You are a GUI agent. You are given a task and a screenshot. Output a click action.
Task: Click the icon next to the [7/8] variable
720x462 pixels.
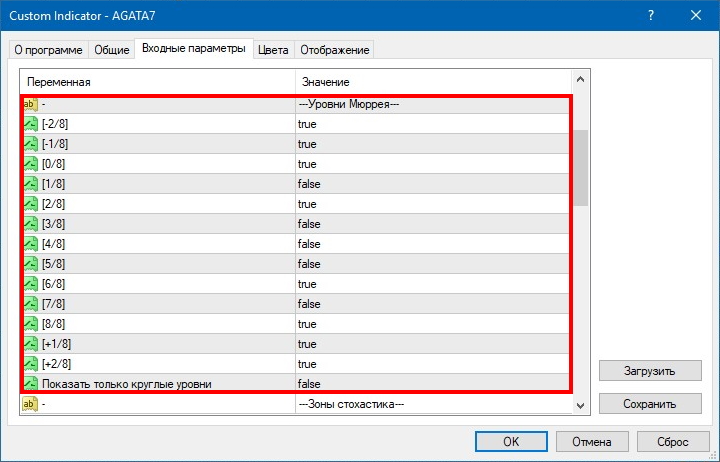click(x=30, y=304)
